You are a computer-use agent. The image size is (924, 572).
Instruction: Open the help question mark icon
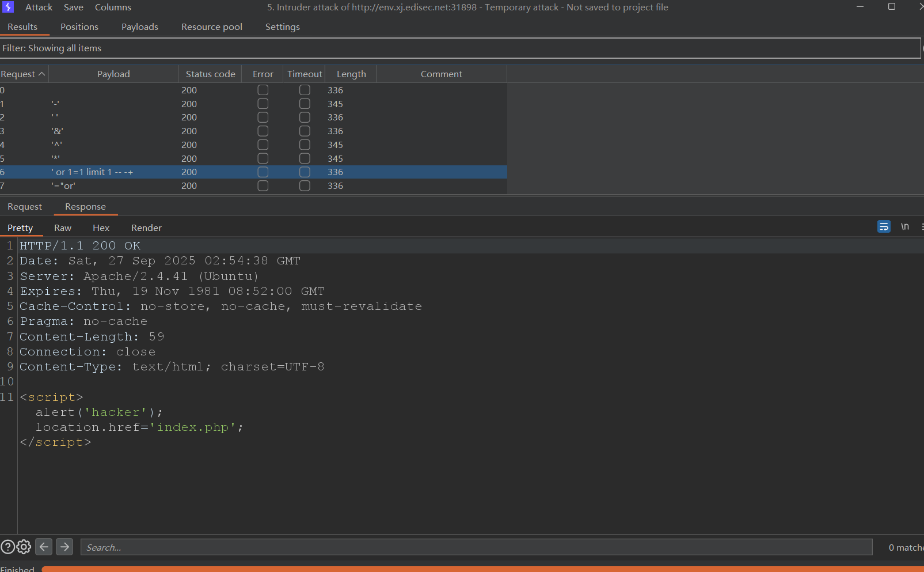pyautogui.click(x=7, y=547)
